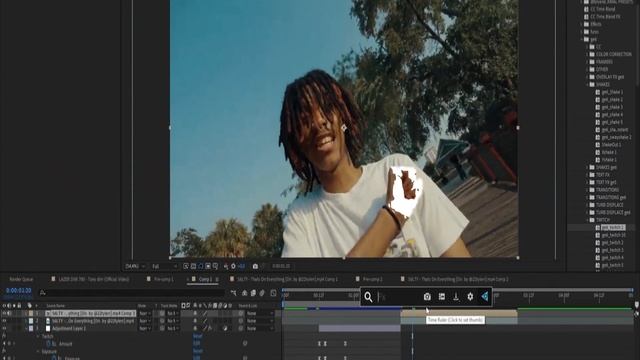Focus the search field in the floating popup bar
This screenshot has width=640, height=360.
[x=398, y=297]
